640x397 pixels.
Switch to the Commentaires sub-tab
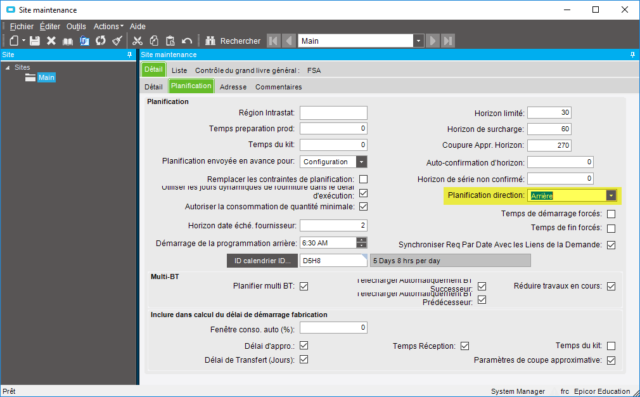(x=279, y=87)
